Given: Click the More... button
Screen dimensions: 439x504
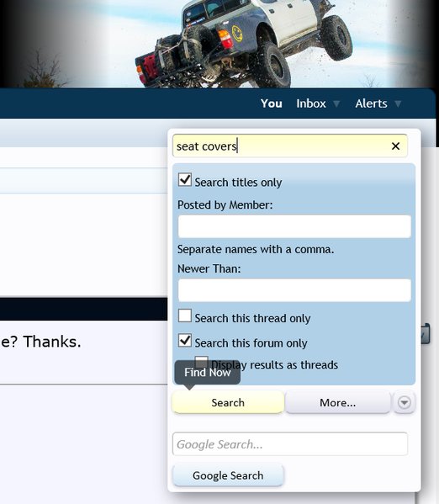Looking at the screenshot, I should pos(337,402).
